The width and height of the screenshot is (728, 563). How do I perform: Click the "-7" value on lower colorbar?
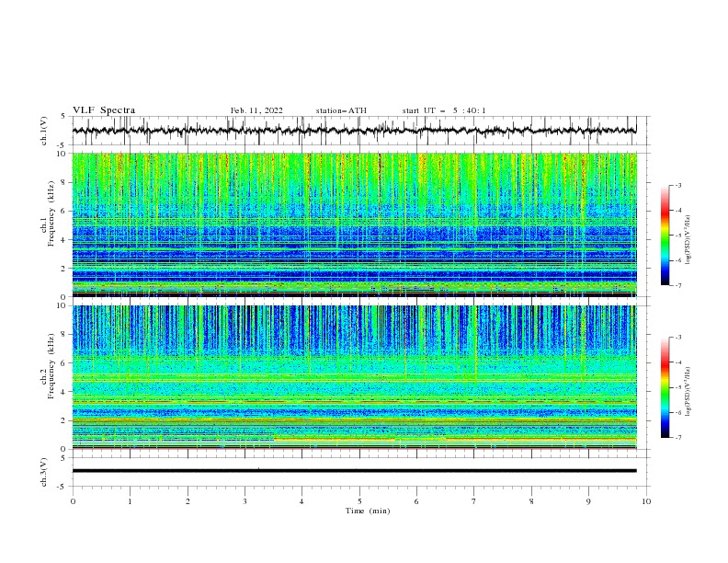(x=677, y=437)
